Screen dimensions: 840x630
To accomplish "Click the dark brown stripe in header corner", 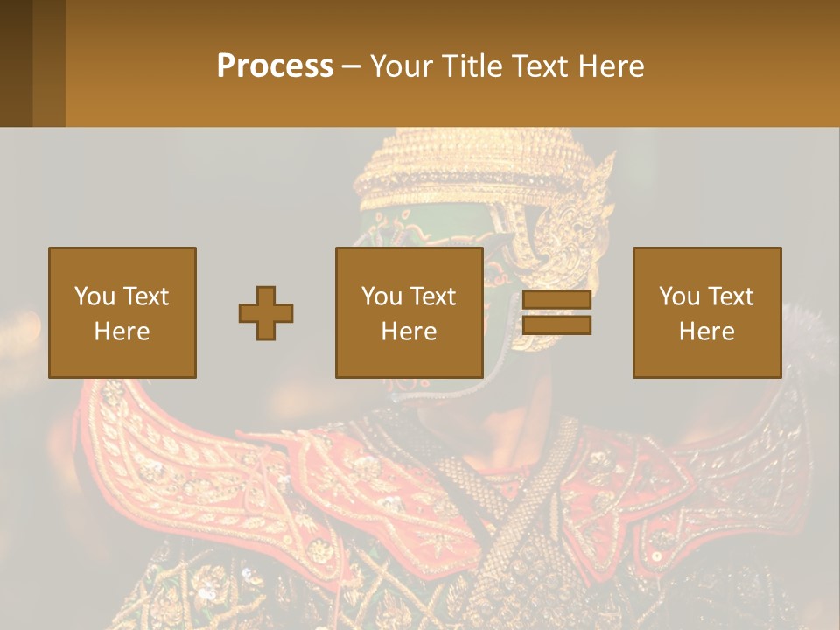I will pyautogui.click(x=16, y=63).
